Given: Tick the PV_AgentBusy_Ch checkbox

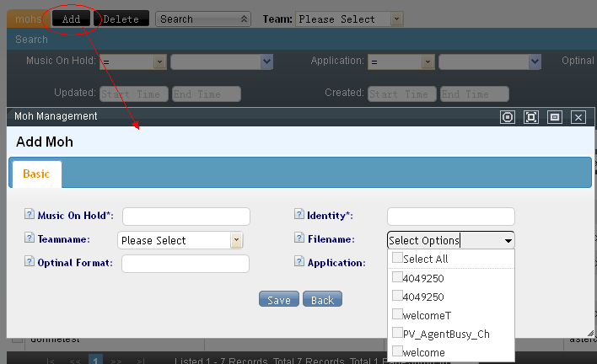Looking at the screenshot, I should (x=397, y=334).
